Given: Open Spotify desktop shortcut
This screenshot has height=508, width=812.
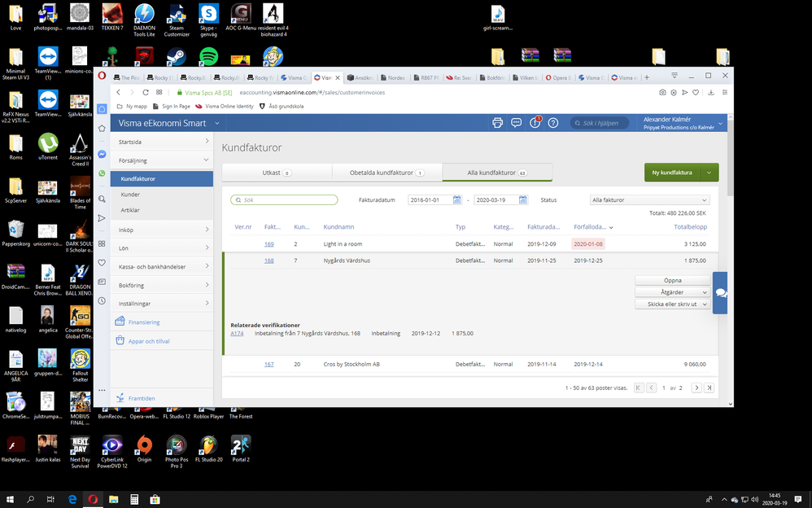Looking at the screenshot, I should [209, 56].
